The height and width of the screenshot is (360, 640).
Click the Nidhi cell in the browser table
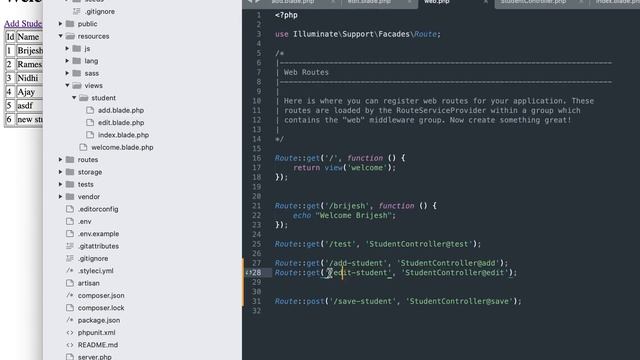pos(29,78)
